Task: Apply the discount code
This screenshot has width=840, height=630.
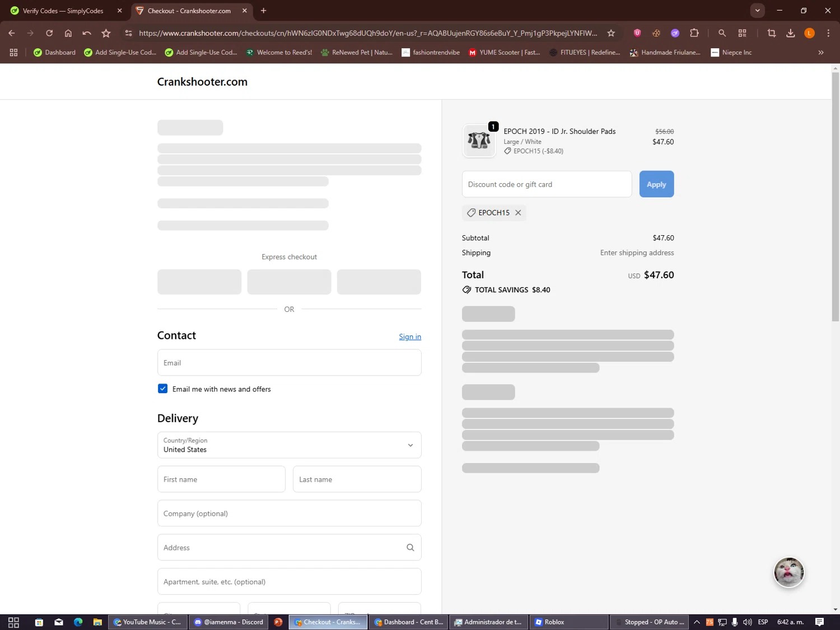Action: 656,184
